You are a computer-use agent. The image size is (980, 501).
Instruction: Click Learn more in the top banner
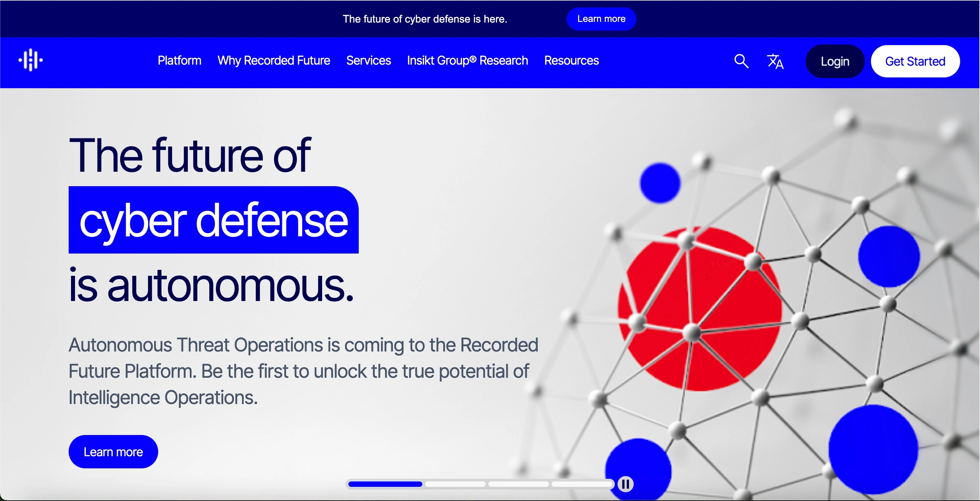click(x=601, y=19)
